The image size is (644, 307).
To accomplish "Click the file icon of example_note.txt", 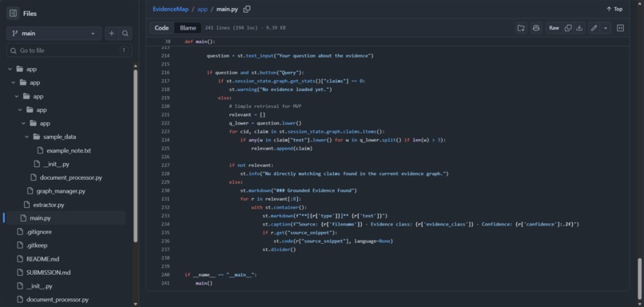I will pos(40,150).
